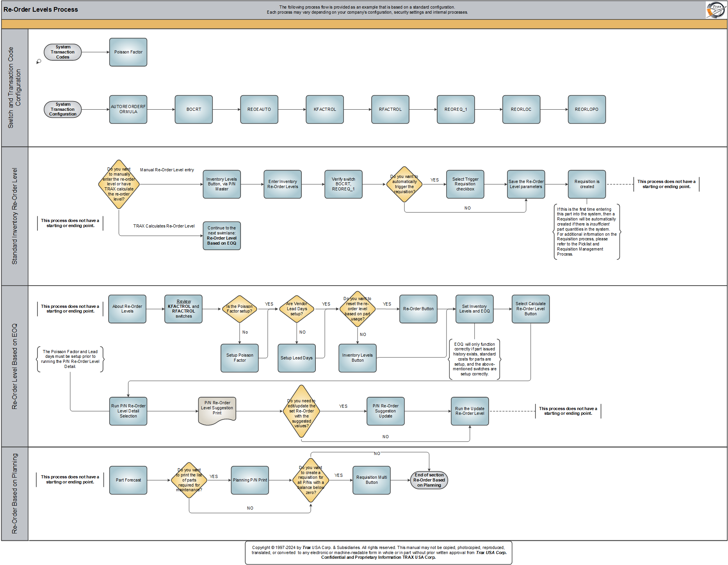This screenshot has width=728, height=565.
Task: Open the BOCRT switch box
Action: click(x=194, y=110)
